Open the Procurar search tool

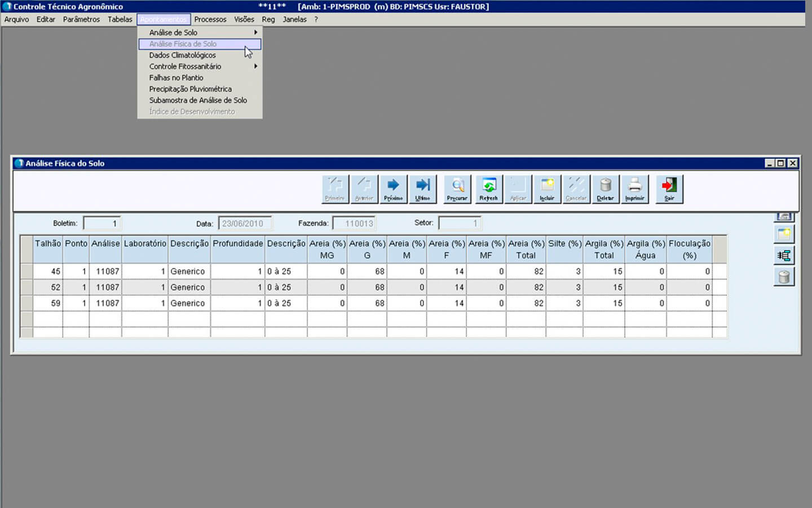tap(457, 189)
